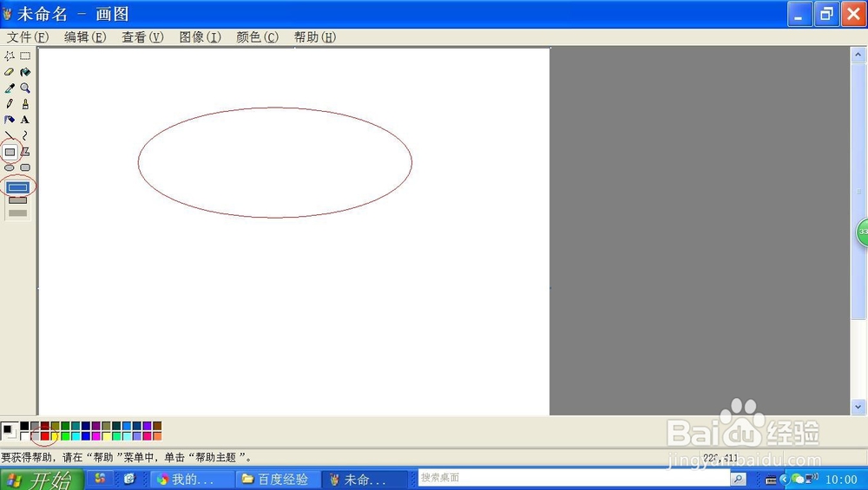Choose the outline with fill shape style
Viewport: 868px width, 490px height.
tap(17, 200)
